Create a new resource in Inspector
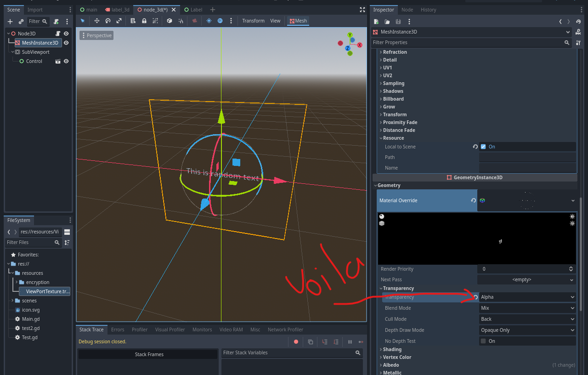588x375 pixels. (x=376, y=22)
